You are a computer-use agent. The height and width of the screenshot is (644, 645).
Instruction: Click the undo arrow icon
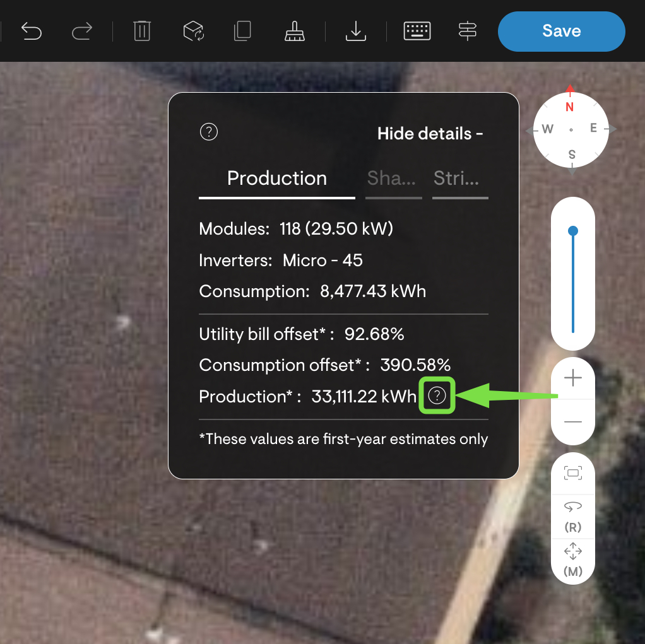(x=31, y=31)
